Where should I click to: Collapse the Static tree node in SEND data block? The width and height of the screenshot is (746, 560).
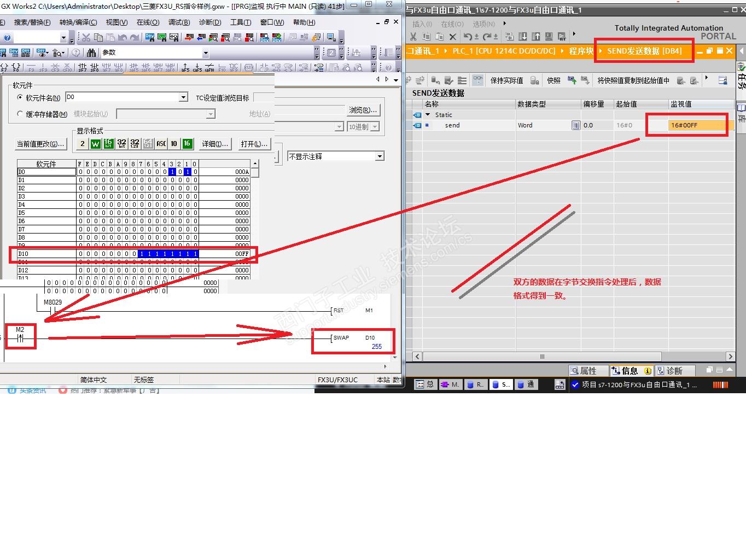[428, 115]
